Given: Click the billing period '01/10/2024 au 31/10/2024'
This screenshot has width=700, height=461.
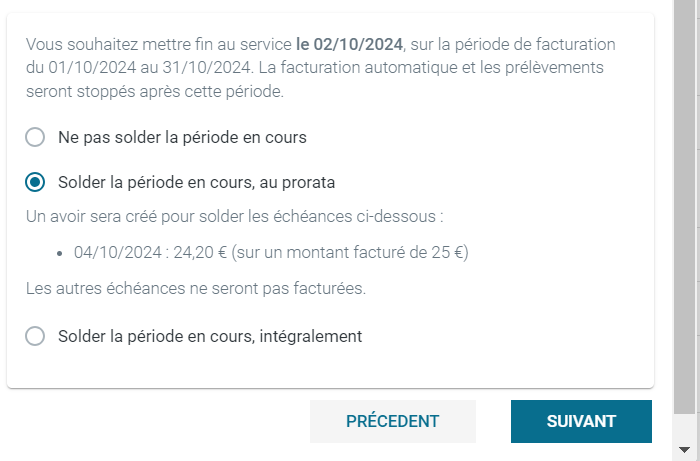Looking at the screenshot, I should pyautogui.click(x=150, y=68).
